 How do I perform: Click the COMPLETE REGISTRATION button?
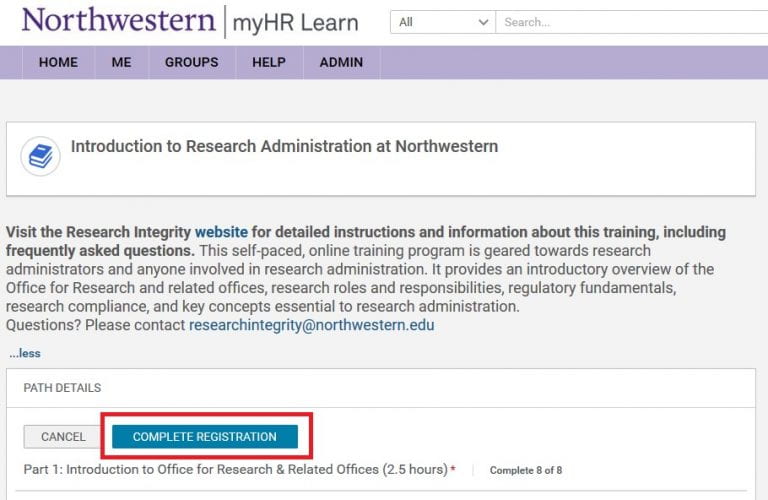pos(205,436)
